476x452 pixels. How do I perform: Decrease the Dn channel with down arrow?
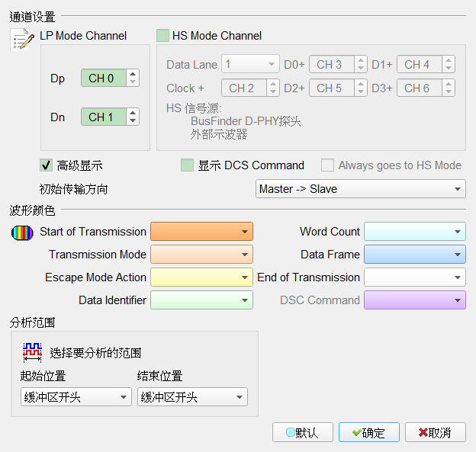(133, 120)
